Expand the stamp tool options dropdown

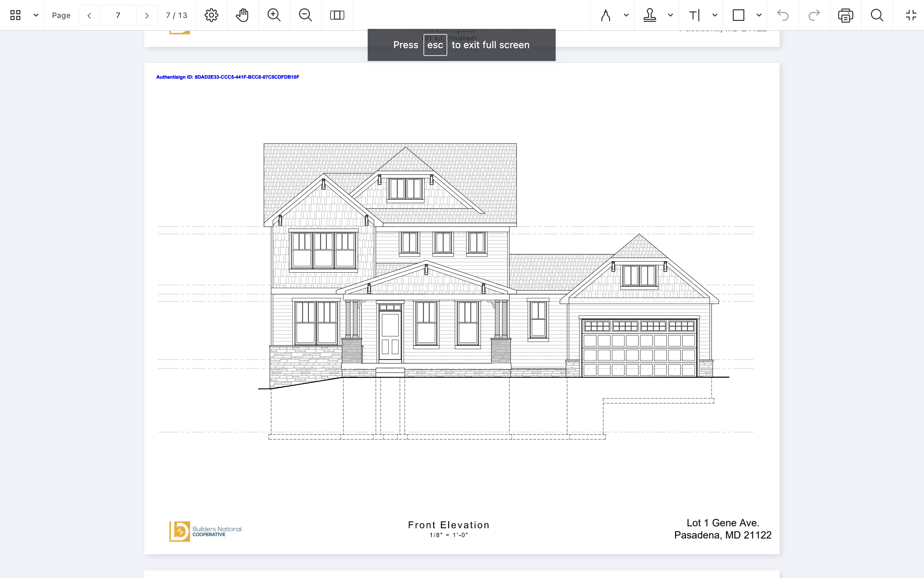671,15
